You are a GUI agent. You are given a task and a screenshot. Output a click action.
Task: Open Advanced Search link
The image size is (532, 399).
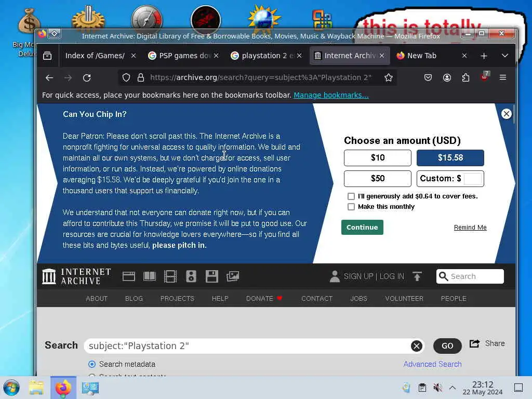point(432,364)
